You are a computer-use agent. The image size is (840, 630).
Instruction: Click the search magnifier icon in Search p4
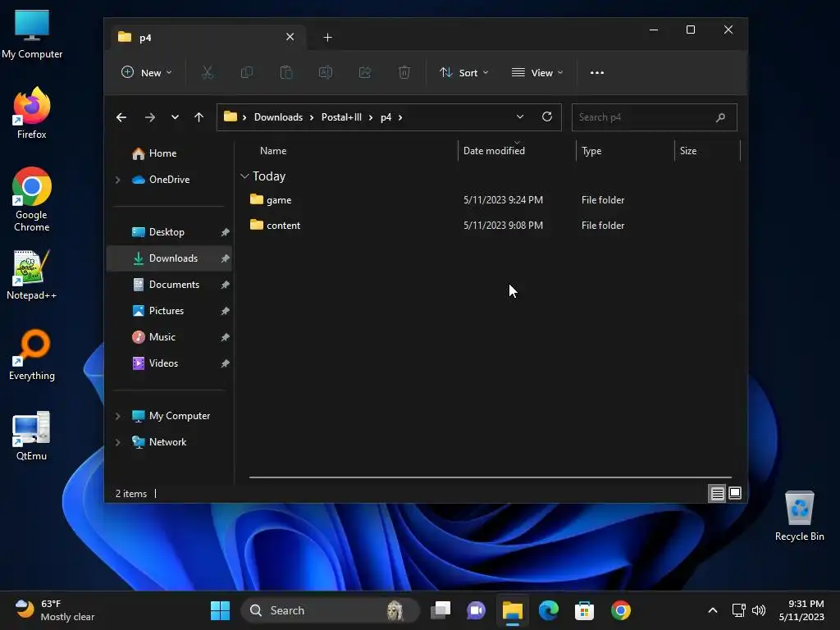click(720, 117)
